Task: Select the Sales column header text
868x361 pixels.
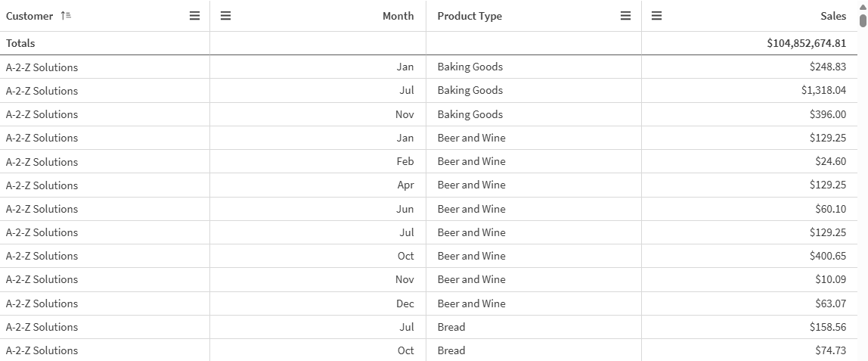Action: click(833, 16)
